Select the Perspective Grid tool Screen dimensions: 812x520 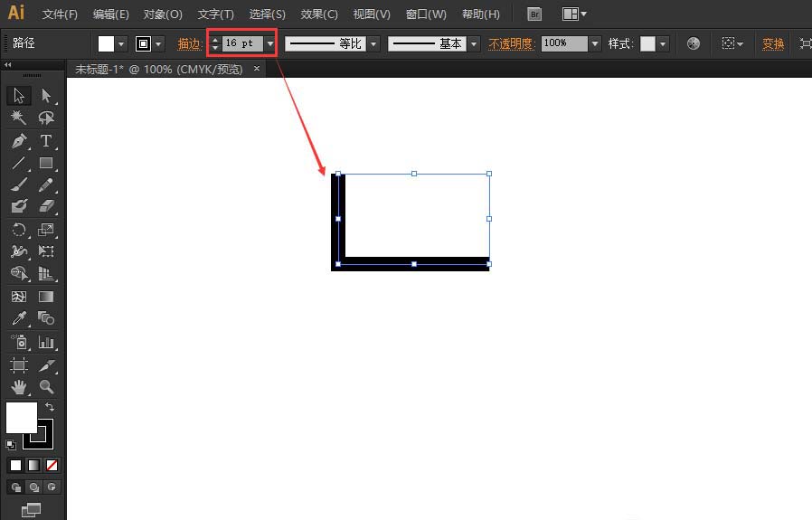[46, 273]
